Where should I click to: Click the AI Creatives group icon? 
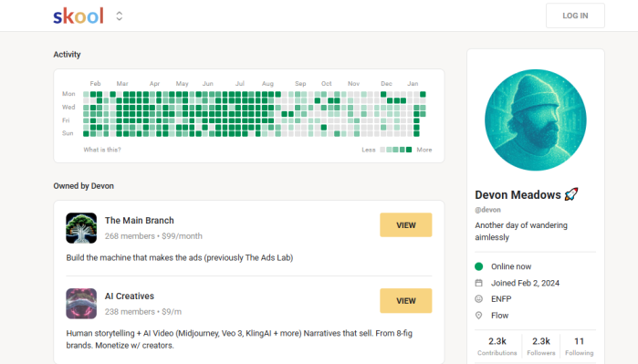pos(81,304)
